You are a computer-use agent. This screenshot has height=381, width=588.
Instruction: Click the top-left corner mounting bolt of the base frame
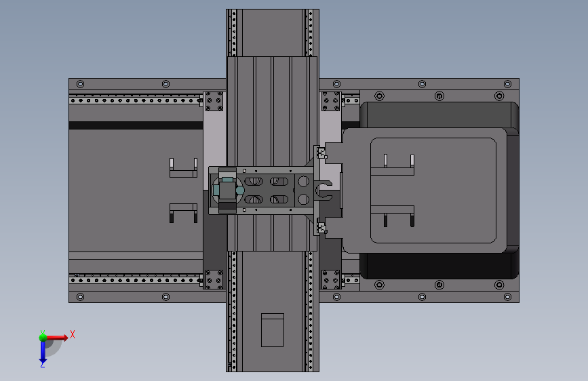click(x=80, y=84)
